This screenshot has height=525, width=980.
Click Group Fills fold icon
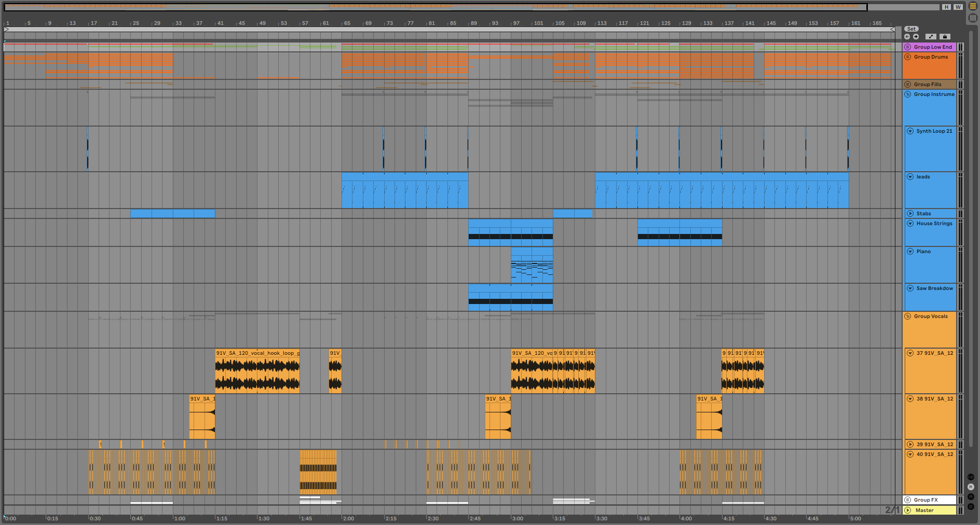908,85
